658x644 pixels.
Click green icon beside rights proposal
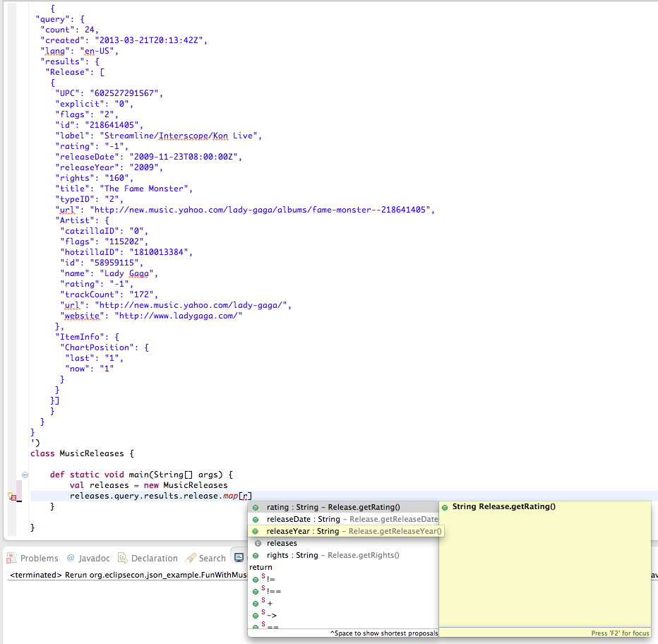pos(255,555)
